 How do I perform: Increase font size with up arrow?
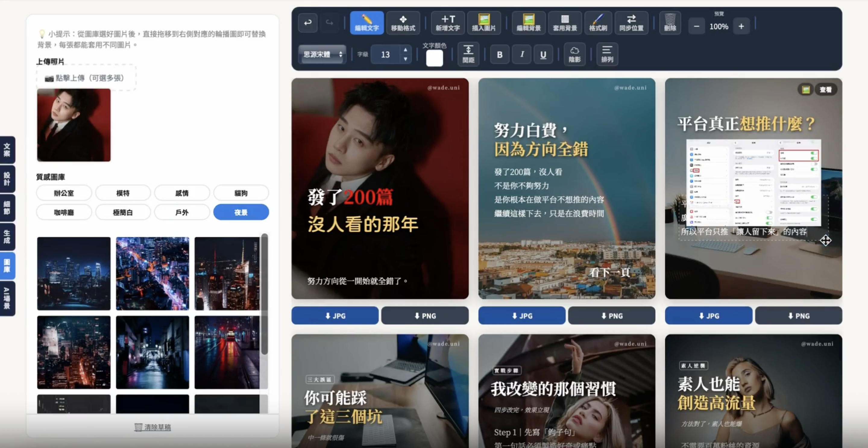(x=405, y=50)
